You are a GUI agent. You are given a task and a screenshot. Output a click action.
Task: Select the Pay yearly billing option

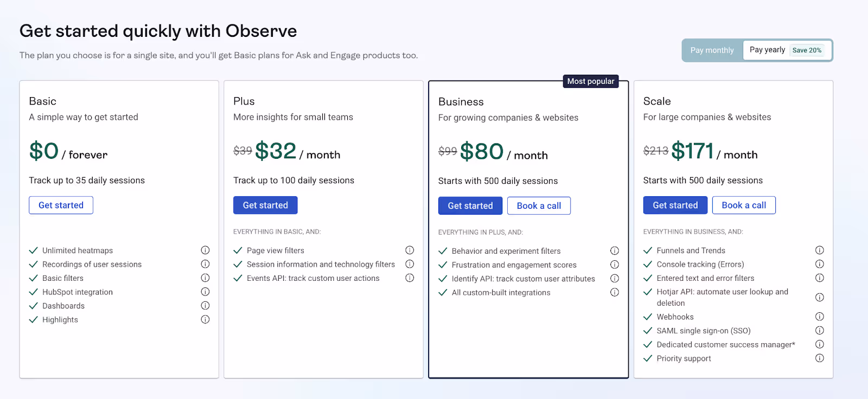click(x=787, y=50)
